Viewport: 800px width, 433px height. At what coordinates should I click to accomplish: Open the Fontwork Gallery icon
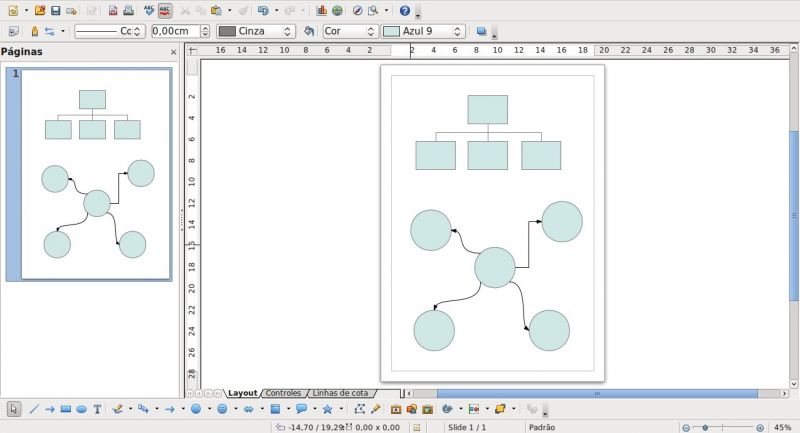click(x=396, y=409)
